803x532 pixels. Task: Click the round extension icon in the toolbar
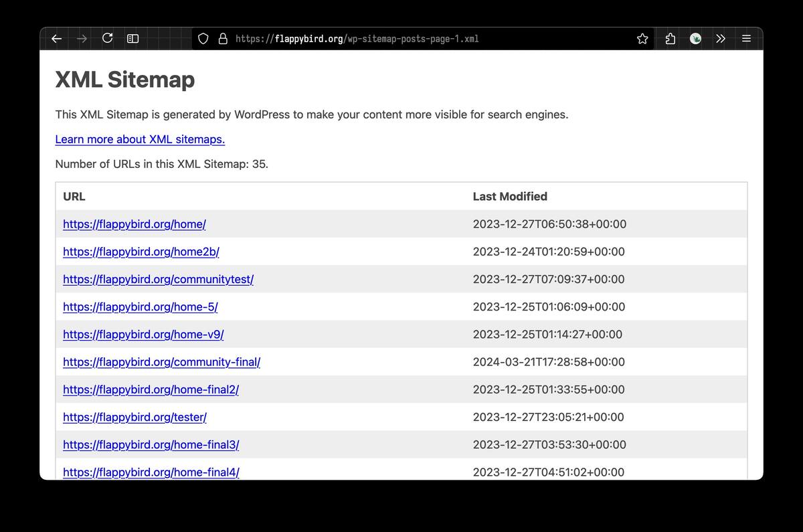(x=696, y=39)
